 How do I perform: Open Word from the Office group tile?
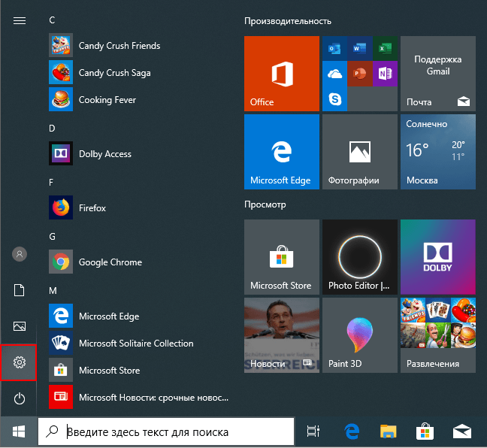360,48
